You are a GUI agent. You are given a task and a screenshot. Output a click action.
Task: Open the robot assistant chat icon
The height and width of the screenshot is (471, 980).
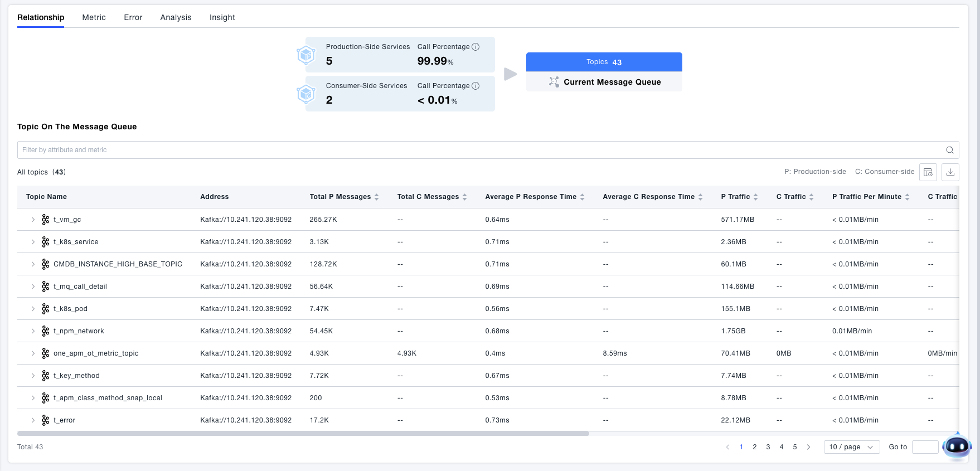pyautogui.click(x=957, y=446)
